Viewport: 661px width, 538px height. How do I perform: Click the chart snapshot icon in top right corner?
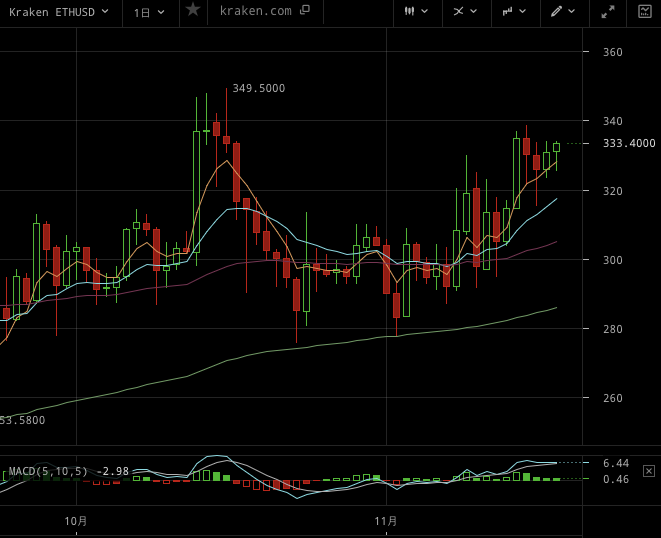645,11
